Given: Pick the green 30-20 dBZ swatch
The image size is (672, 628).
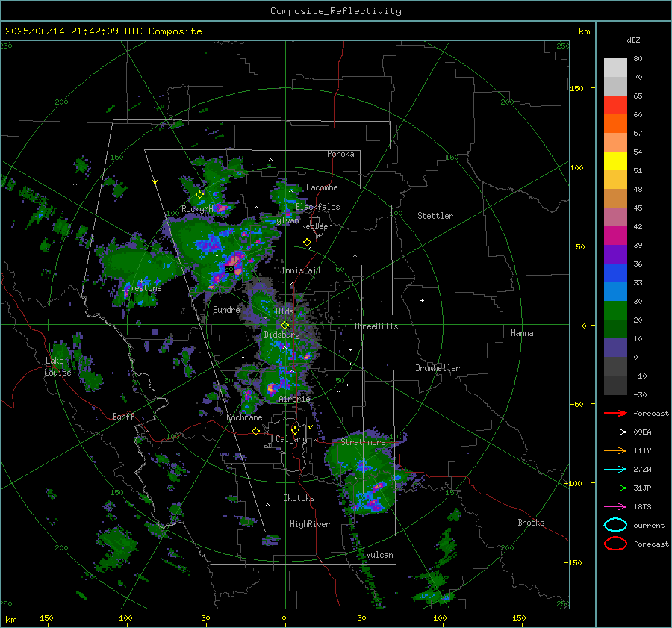Looking at the screenshot, I should pos(615,310).
